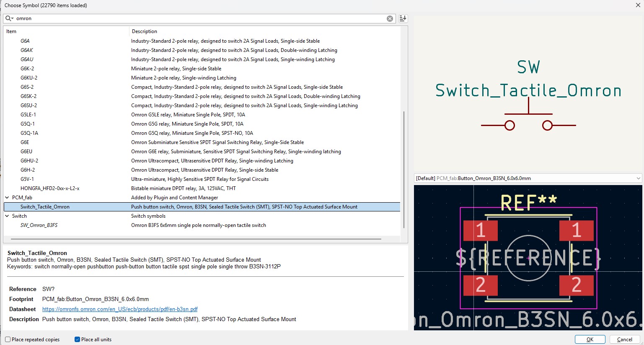Select the SW_Omron_B3FS symbol
Image resolution: width=644 pixels, height=345 pixels.
(x=202, y=225)
